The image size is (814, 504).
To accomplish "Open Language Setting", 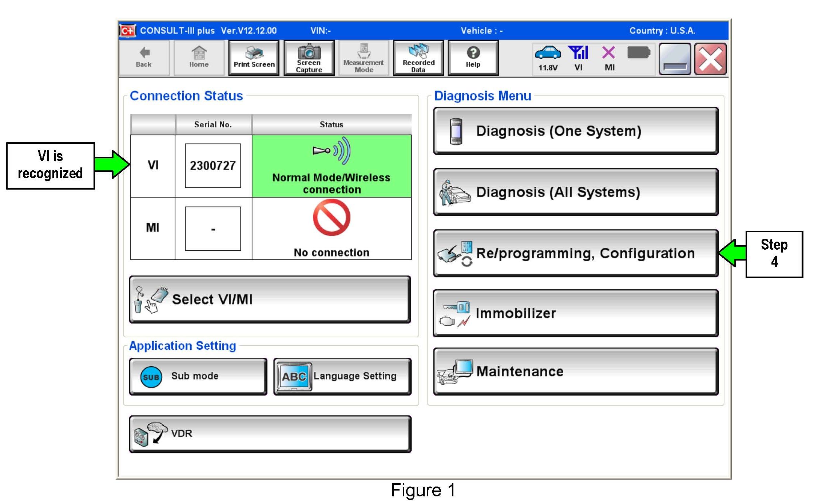I will 342,376.
